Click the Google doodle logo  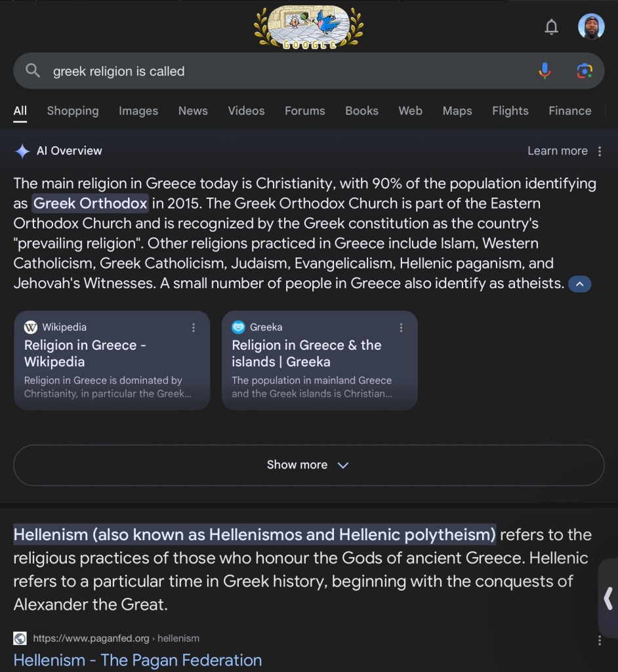[x=308, y=28]
